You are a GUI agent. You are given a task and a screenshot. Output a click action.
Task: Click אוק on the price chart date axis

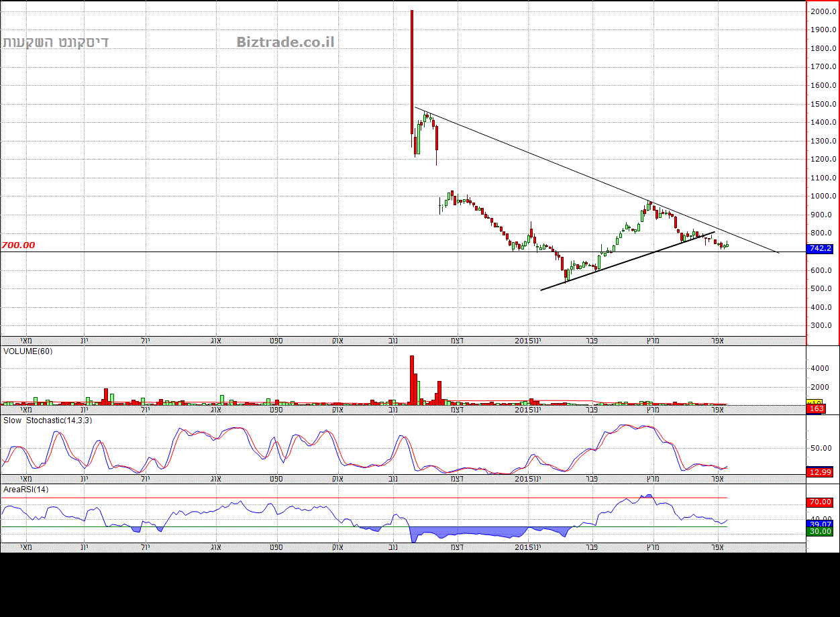pyautogui.click(x=338, y=341)
